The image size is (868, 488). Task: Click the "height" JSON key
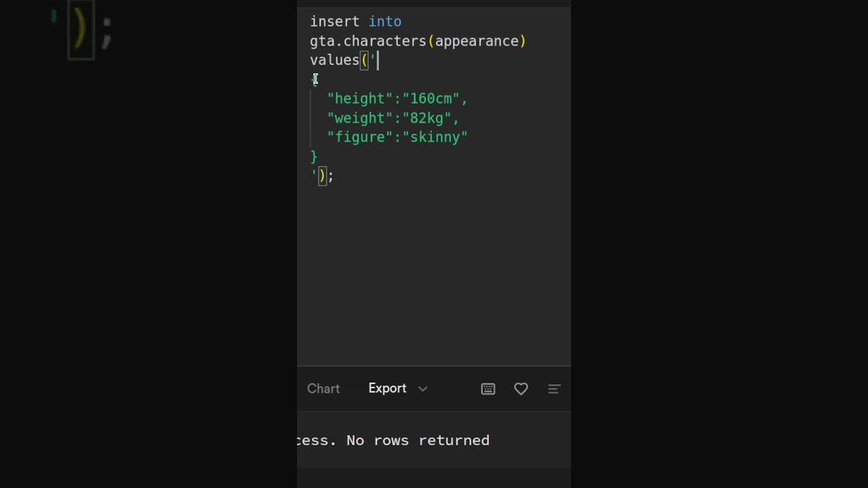360,99
